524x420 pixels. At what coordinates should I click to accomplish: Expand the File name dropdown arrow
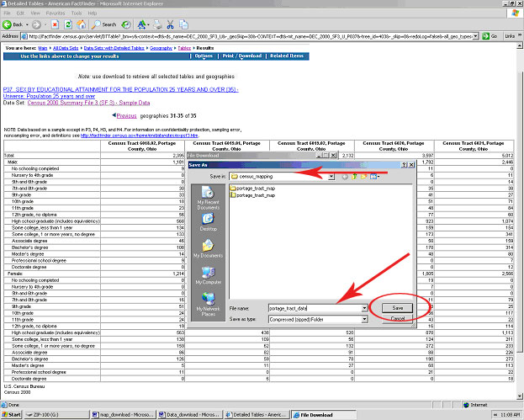click(x=364, y=308)
